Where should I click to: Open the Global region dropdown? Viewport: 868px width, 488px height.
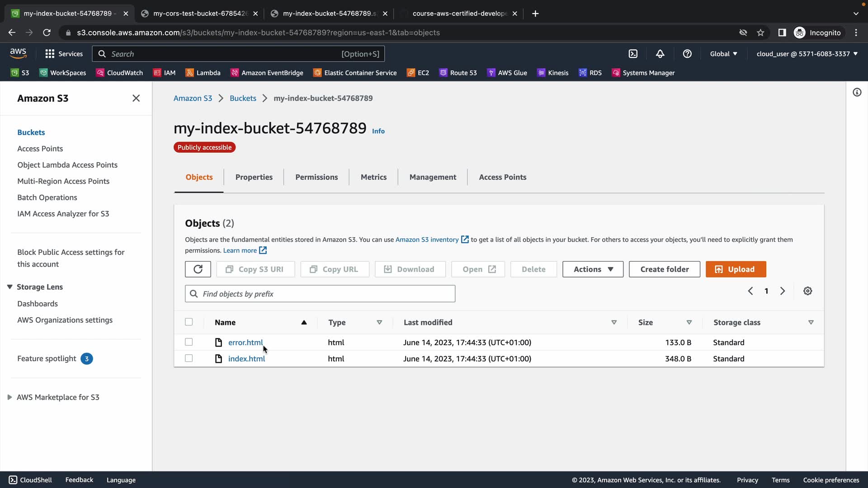click(x=723, y=54)
